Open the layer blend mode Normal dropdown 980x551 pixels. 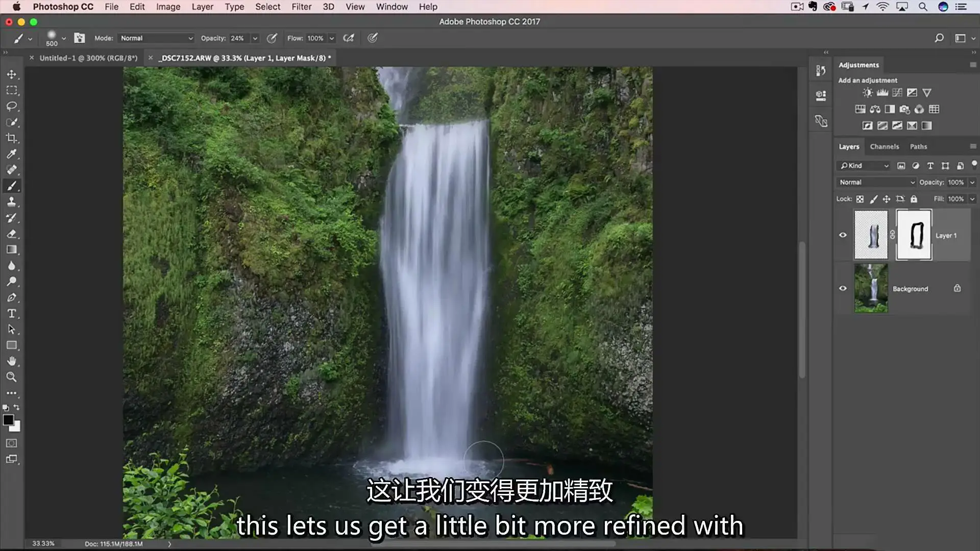[x=876, y=182]
